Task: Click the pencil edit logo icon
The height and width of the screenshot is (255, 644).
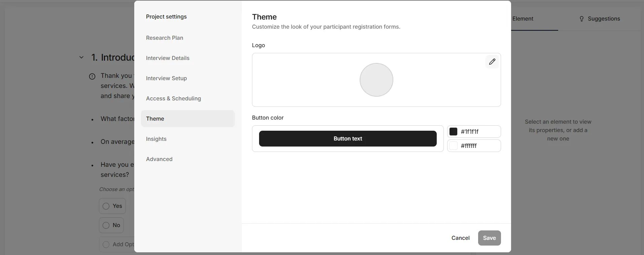Action: click(x=492, y=62)
